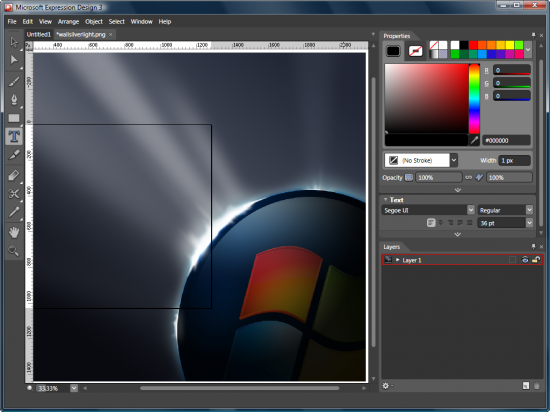Toggle Layer 1 lock icon

click(536, 259)
